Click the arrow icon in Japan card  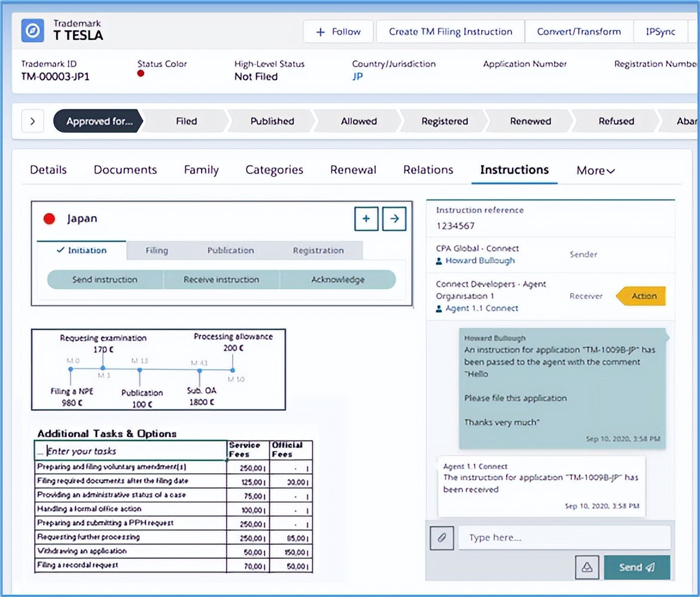pyautogui.click(x=394, y=219)
